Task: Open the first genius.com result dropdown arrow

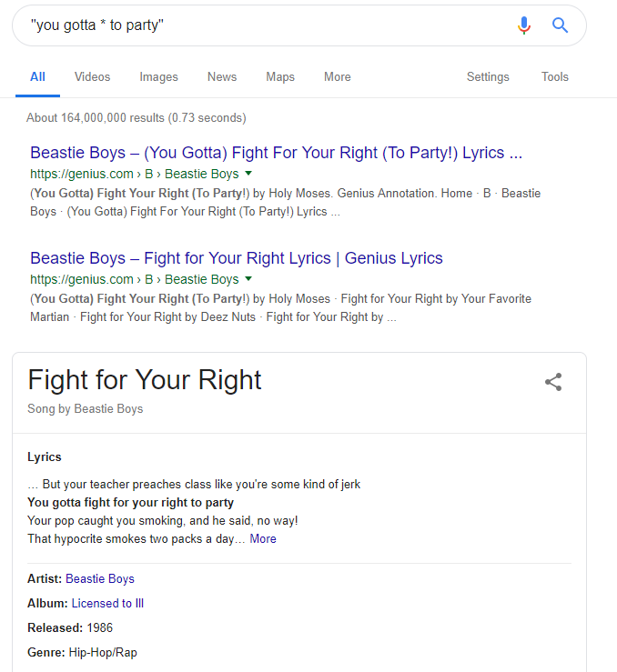Action: [248, 174]
